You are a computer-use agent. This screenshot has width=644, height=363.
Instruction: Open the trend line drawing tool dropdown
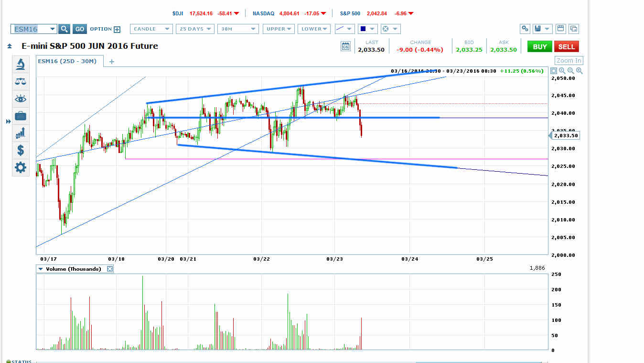[x=344, y=29]
